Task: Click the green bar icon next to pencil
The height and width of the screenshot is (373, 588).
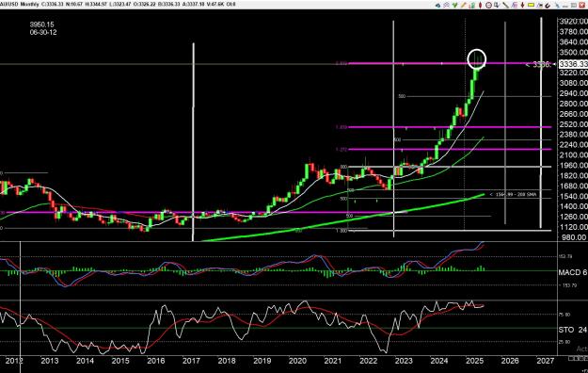Action: (x=472, y=5)
